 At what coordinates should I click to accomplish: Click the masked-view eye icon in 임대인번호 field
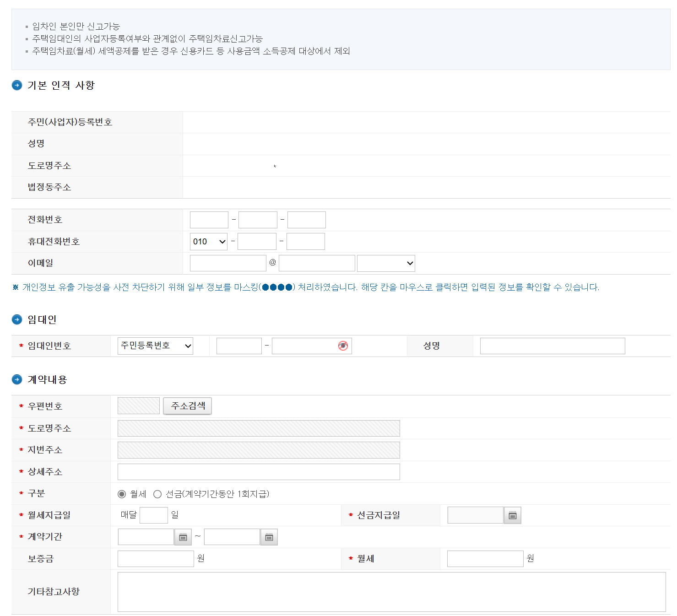[x=342, y=346]
